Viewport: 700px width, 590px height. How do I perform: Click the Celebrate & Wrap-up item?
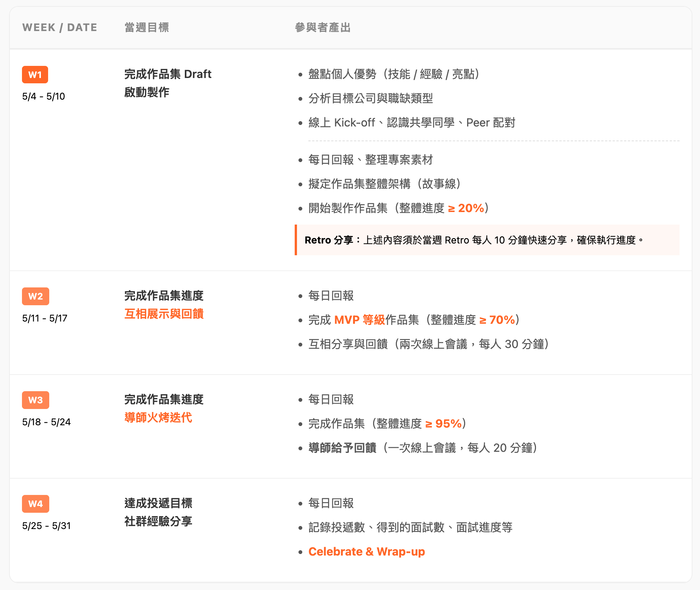coord(366,552)
